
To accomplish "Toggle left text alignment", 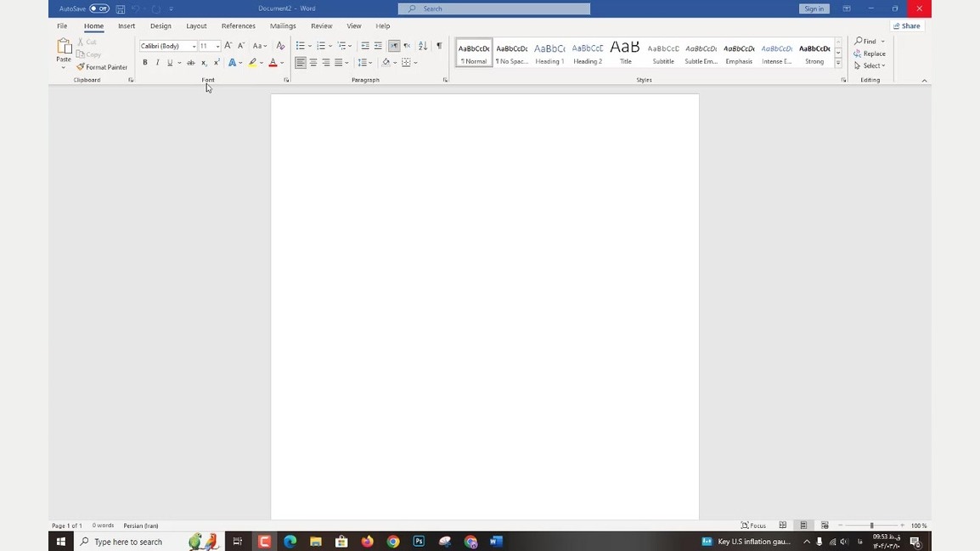I will pyautogui.click(x=301, y=63).
